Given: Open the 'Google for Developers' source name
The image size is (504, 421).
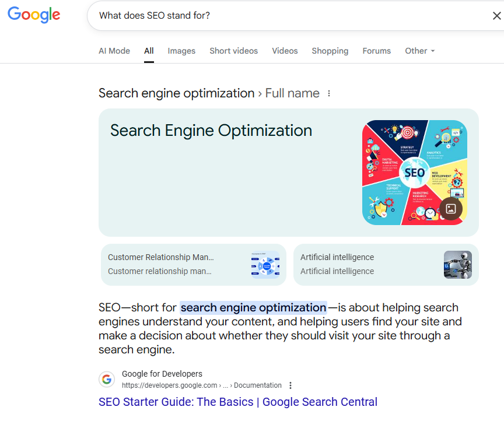Looking at the screenshot, I should (162, 374).
